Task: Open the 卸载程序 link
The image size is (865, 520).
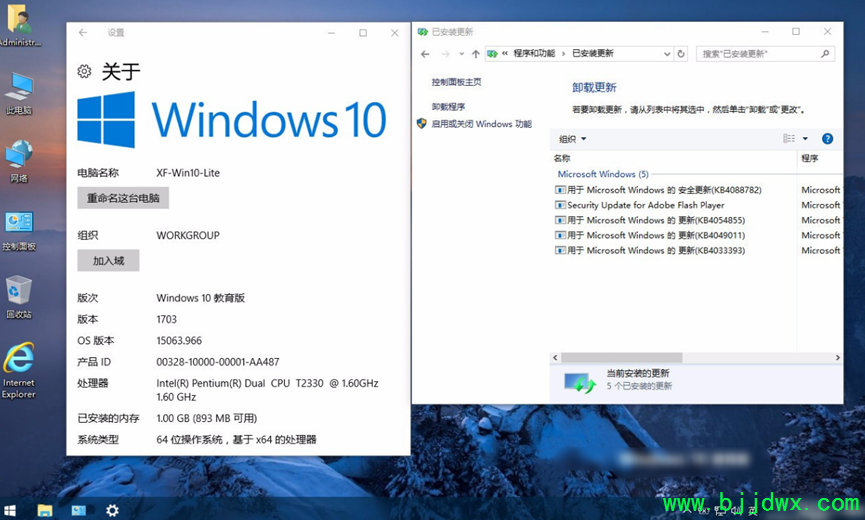Action: coord(448,106)
